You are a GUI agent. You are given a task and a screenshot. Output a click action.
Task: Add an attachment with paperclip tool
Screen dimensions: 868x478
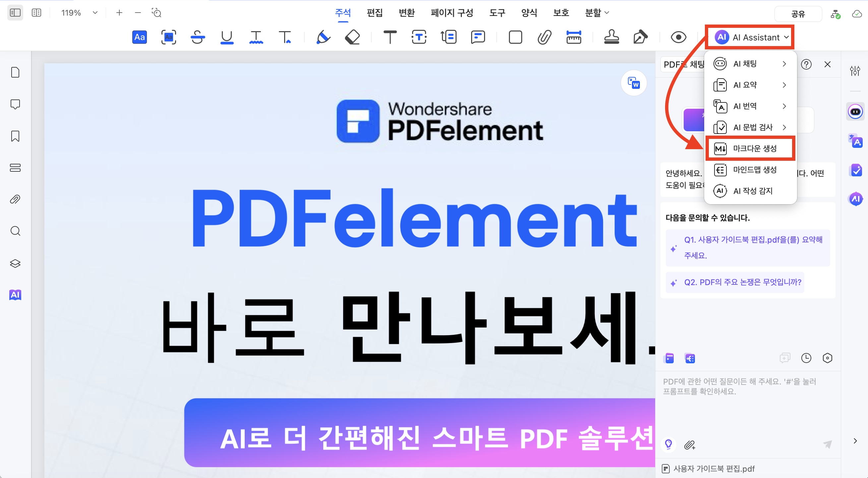(544, 37)
